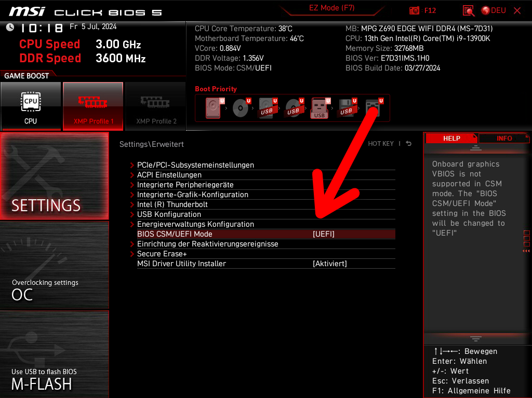This screenshot has width=532, height=398.
Task: Select the USB hard drive boot icon
Action: 268,108
